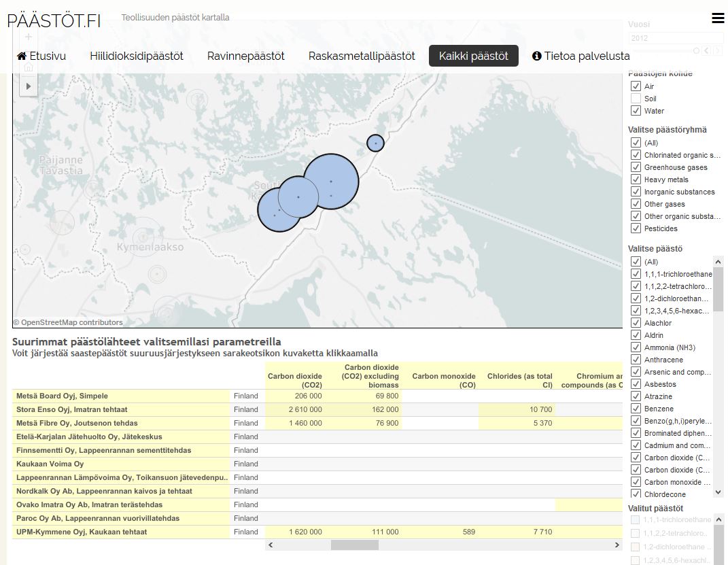Click the largest blue circle on the map
Screen dimensions: 728x565
331,182
